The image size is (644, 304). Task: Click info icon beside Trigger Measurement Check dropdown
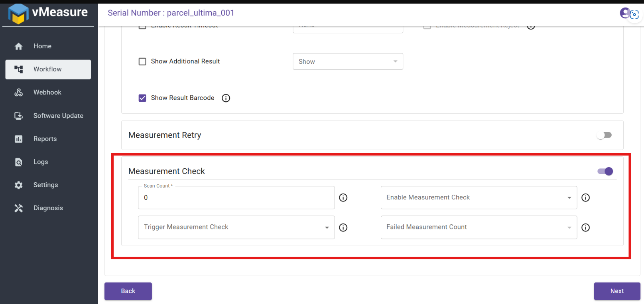(x=343, y=227)
